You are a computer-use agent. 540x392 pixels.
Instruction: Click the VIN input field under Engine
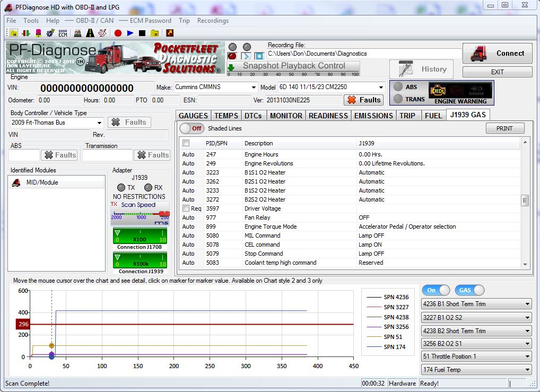point(87,88)
